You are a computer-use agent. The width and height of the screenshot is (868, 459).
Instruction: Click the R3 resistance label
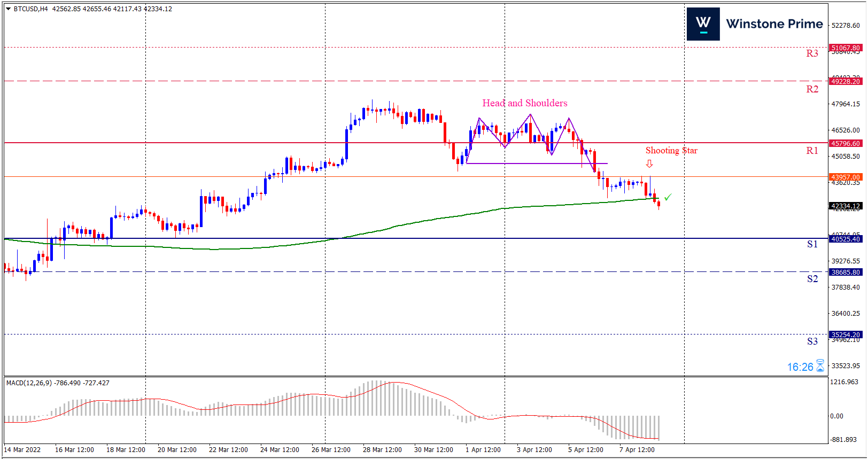[812, 53]
